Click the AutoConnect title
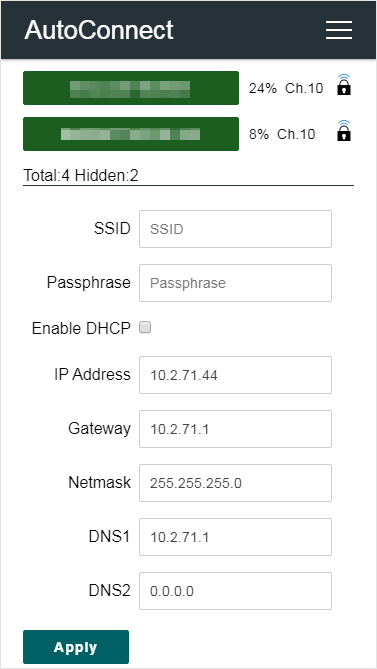 pos(99,30)
